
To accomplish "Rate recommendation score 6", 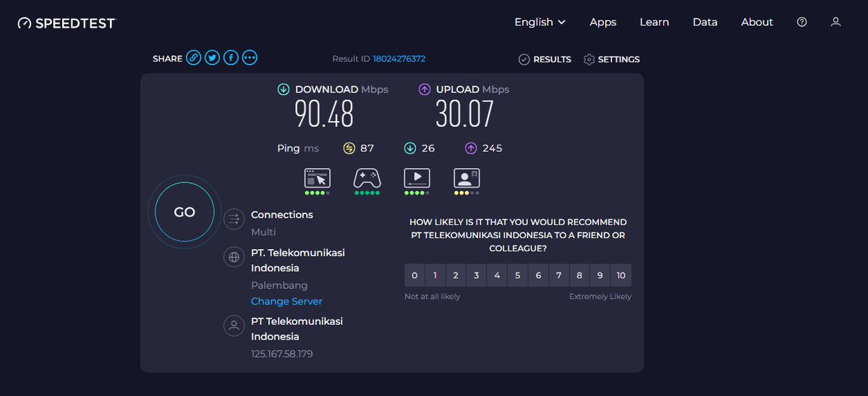I will point(538,275).
